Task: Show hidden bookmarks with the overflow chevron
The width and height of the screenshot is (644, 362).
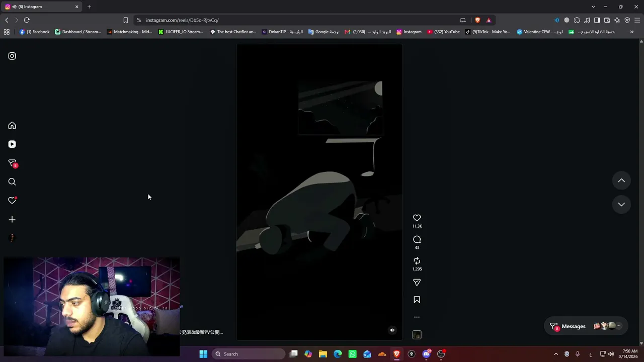Action: [x=632, y=32]
